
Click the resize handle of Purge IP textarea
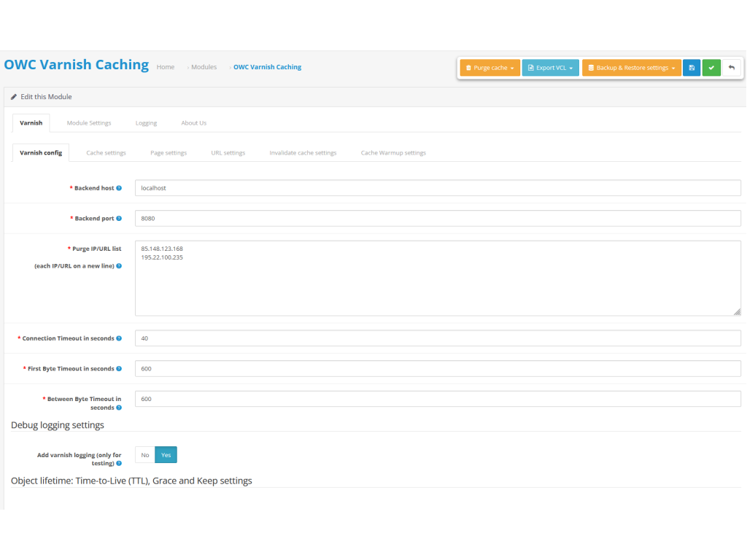(x=737, y=311)
